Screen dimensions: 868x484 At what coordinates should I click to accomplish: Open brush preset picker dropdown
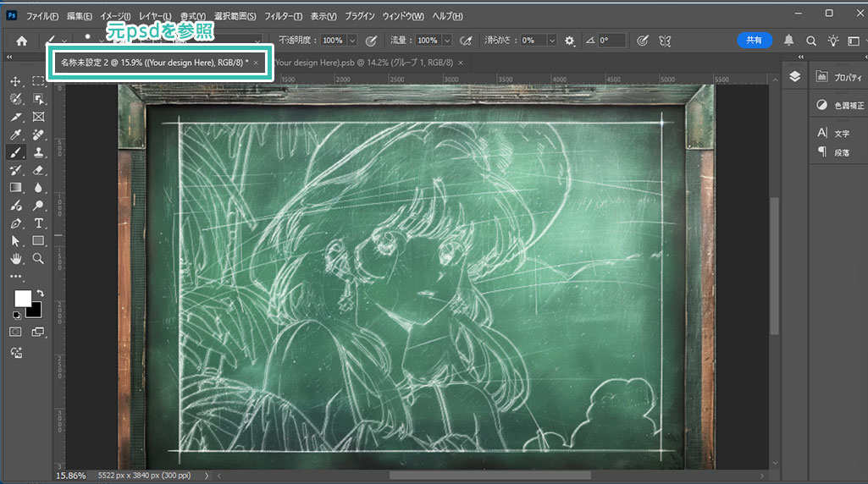(x=102, y=41)
